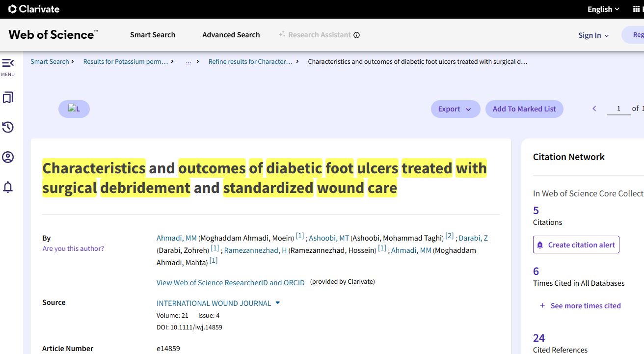
Task: Open the Results for Potassium perm breadcrumb
Action: tap(126, 61)
